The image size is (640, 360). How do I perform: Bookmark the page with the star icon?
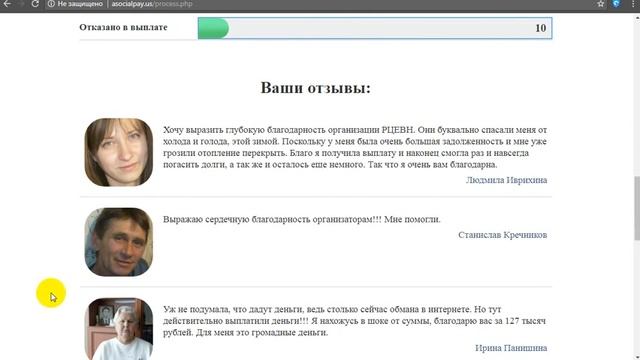[x=600, y=4]
